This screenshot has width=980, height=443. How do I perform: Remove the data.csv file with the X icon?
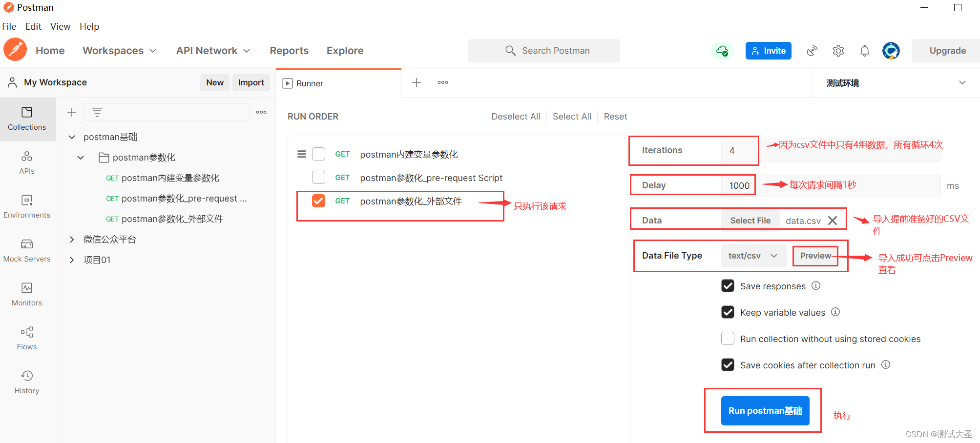(x=833, y=221)
